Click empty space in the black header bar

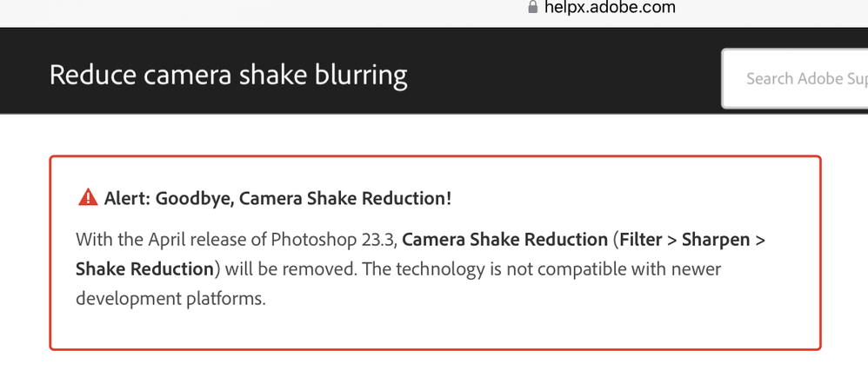point(565,75)
